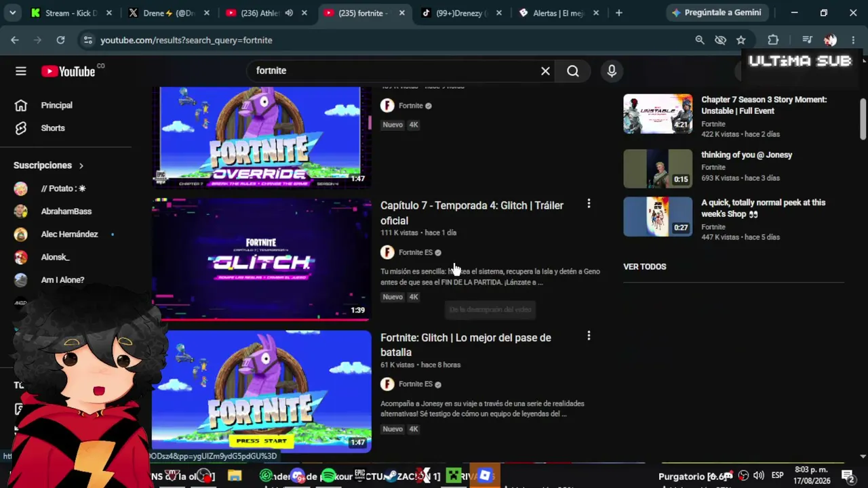The width and height of the screenshot is (868, 488).
Task: Click the Pregúntale a Gemini button
Action: [716, 13]
